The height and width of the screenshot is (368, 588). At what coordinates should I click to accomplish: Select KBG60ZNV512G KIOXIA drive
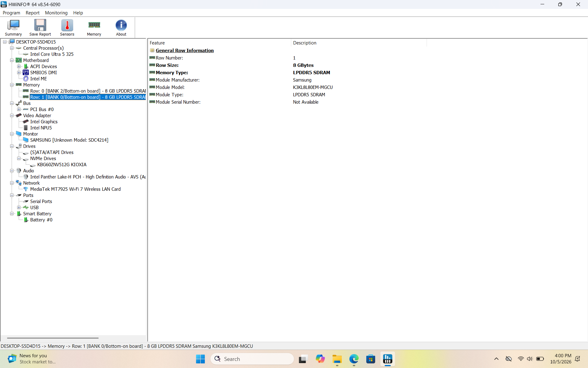click(62, 165)
